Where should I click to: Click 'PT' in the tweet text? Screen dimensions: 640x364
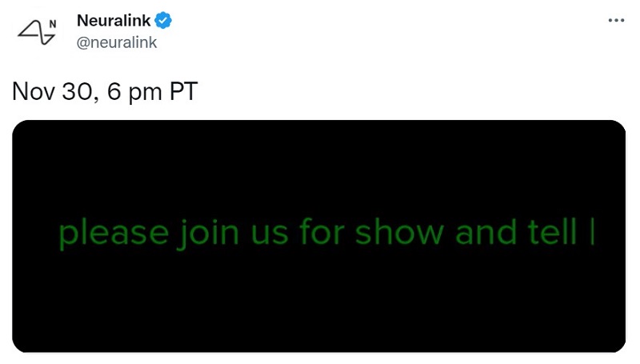click(x=183, y=91)
